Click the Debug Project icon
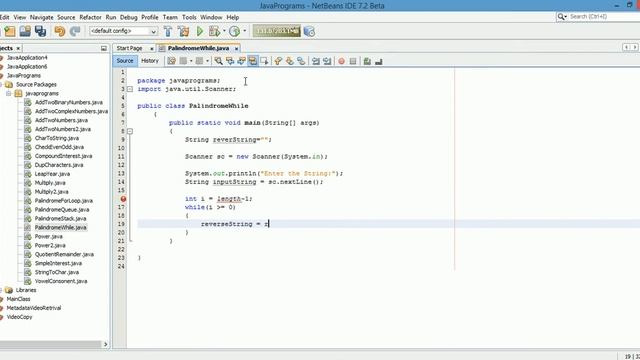 213,31
